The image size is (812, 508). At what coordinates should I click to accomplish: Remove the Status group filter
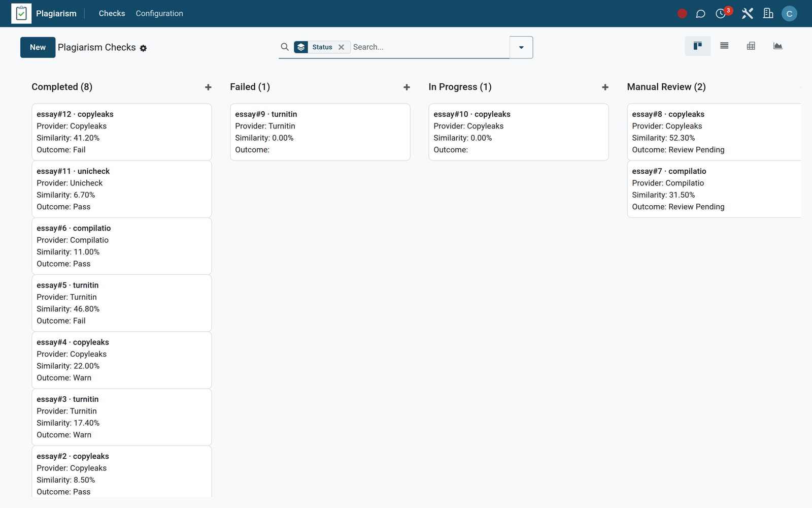click(341, 47)
